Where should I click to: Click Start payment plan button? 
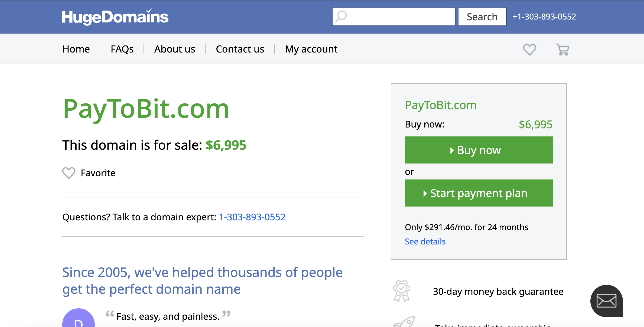point(479,193)
